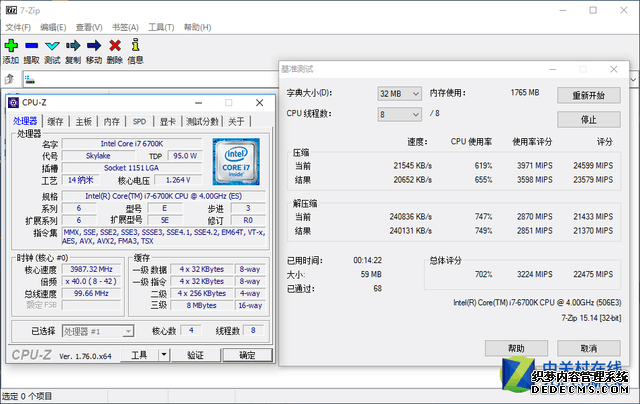Switch to the Memory (内存) tab in CPU-Z

click(111, 121)
